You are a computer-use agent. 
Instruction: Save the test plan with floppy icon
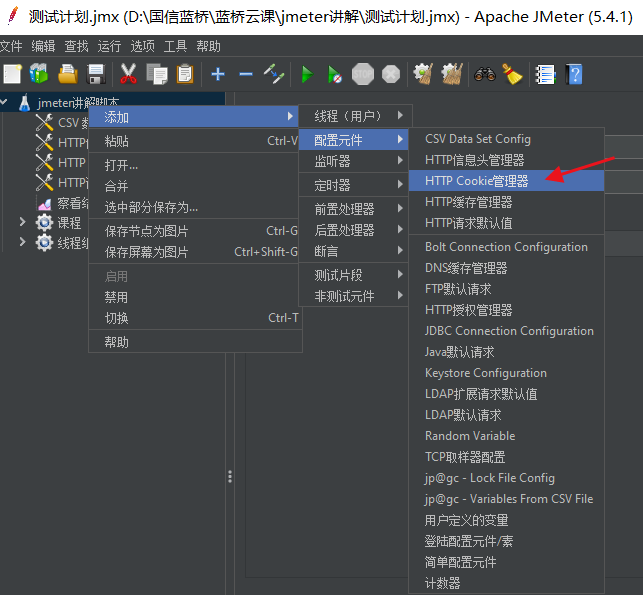[96, 74]
